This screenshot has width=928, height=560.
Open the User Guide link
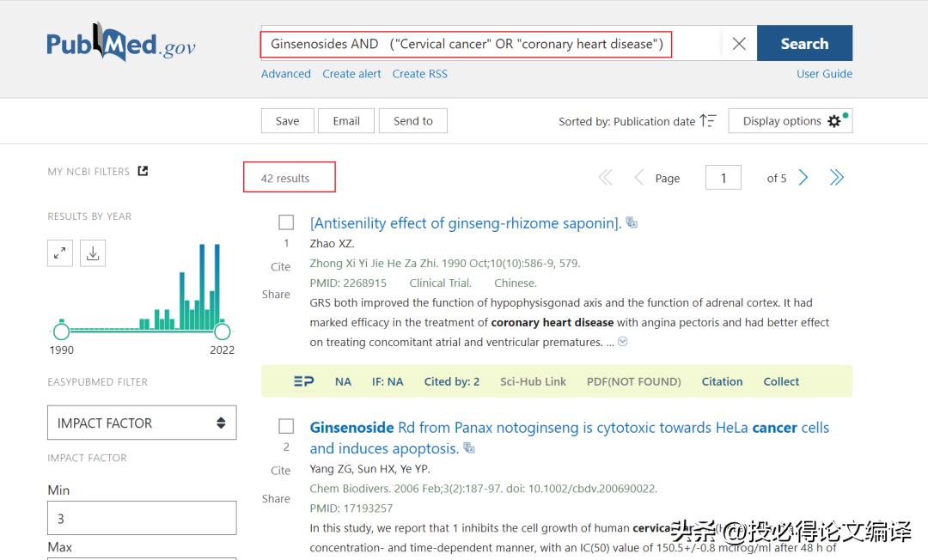(x=824, y=74)
